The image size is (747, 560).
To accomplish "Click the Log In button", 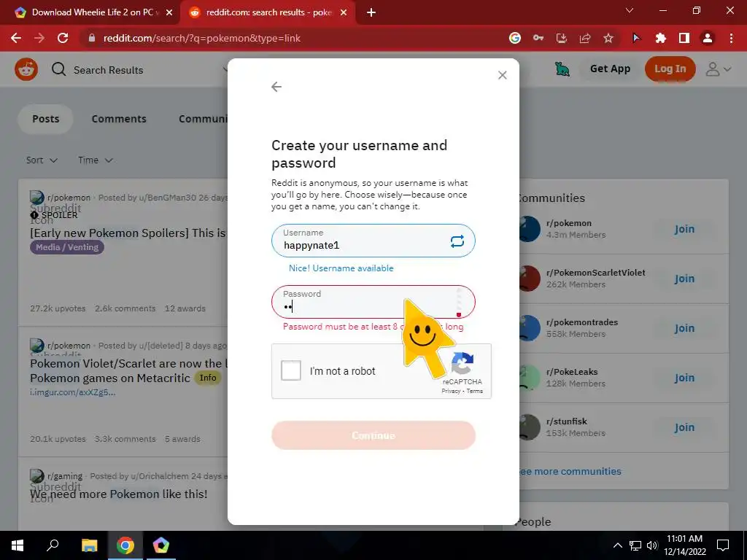I will 670,69.
